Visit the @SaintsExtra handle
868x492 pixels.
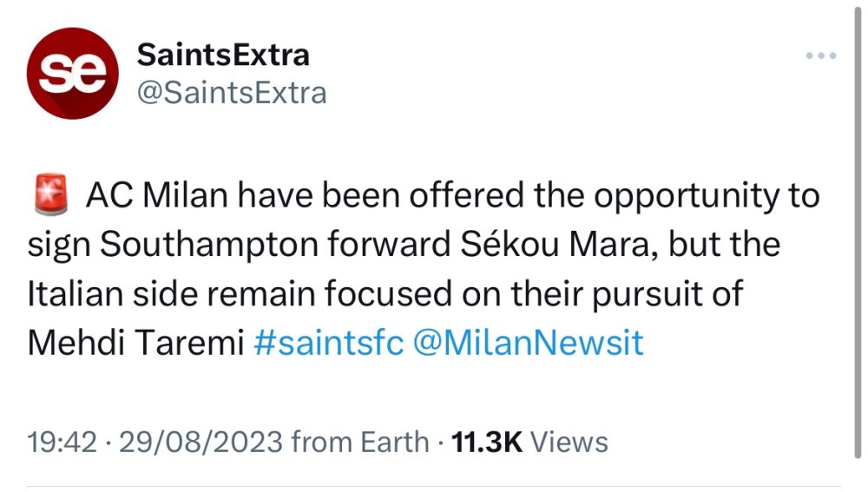coord(232,92)
